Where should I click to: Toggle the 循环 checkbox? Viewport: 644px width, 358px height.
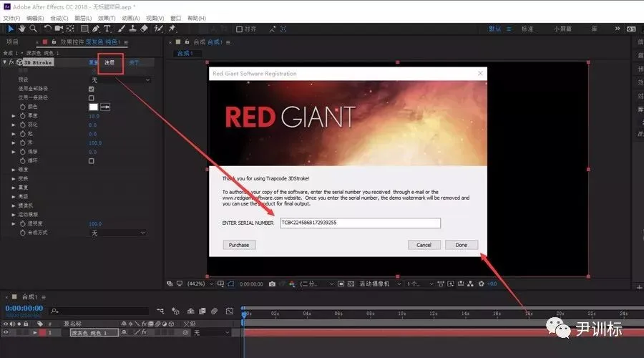click(91, 160)
